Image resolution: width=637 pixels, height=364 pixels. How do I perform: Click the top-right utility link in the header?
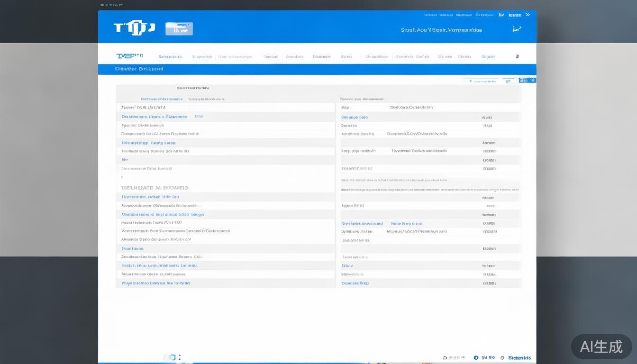pyautogui.click(x=515, y=15)
